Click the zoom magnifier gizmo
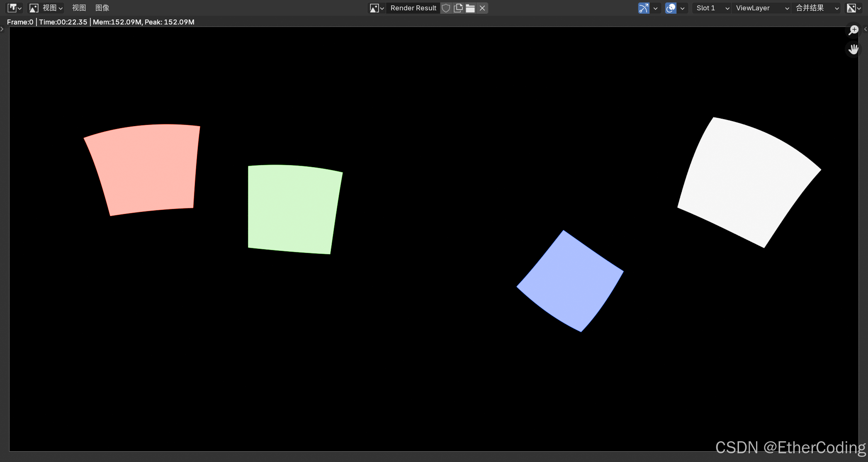This screenshot has width=868, height=462. coord(853,30)
